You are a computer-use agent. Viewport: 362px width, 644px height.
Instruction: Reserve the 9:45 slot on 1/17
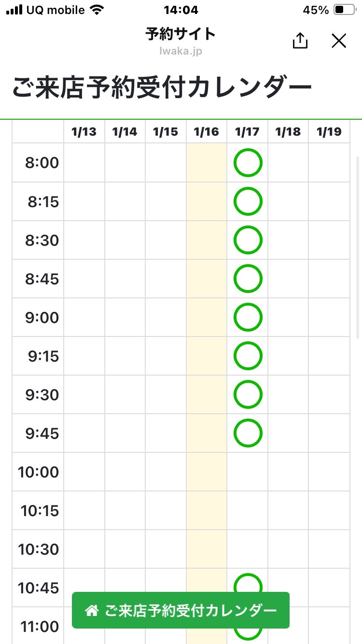pos(248,433)
